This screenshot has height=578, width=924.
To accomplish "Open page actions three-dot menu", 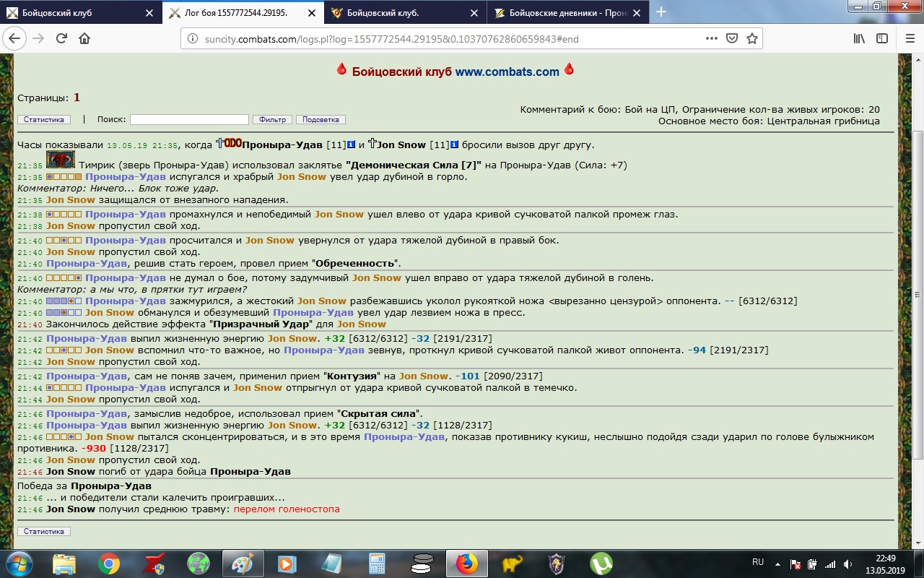I will [x=712, y=38].
